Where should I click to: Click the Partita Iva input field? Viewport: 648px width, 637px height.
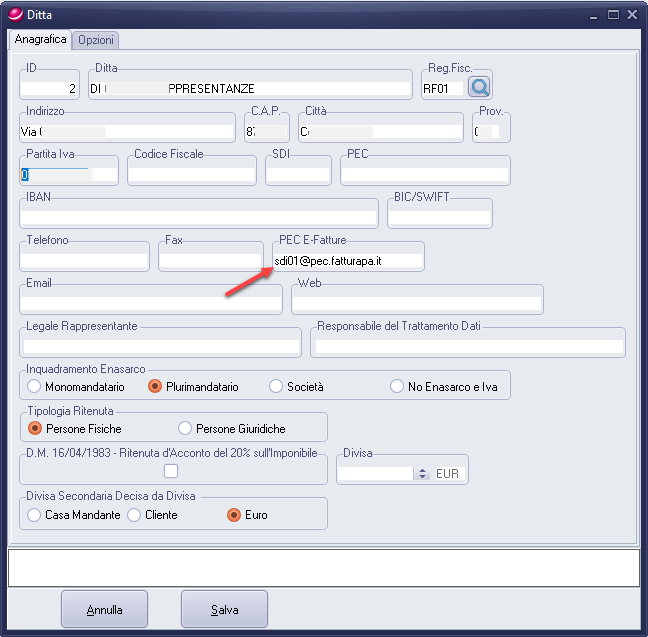[68, 174]
